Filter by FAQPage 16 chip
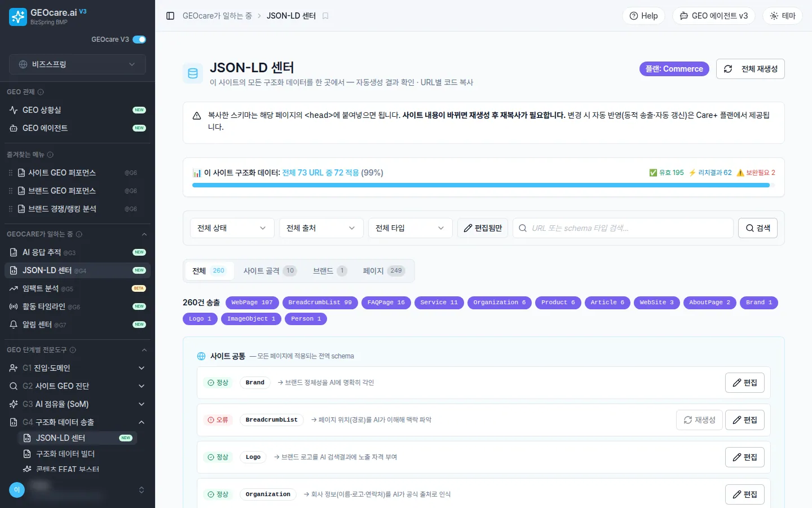 click(386, 303)
